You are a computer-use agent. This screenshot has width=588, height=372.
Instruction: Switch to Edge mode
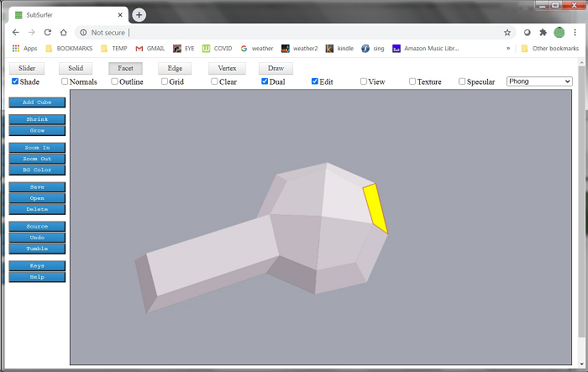point(175,68)
